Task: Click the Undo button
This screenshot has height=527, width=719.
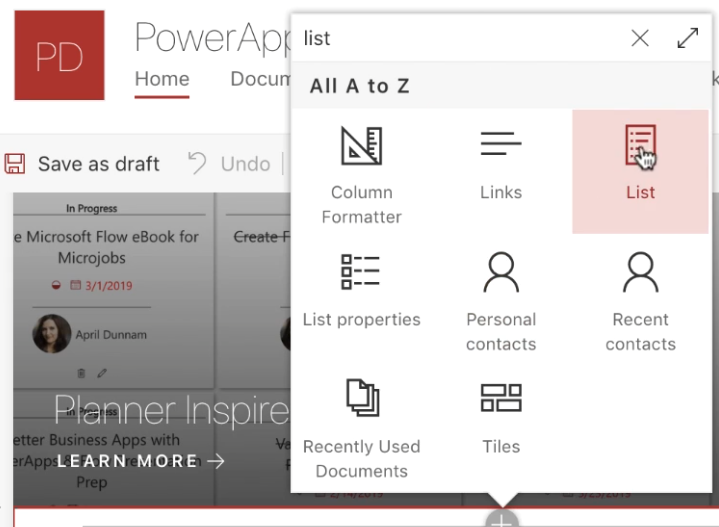Action: [x=229, y=164]
